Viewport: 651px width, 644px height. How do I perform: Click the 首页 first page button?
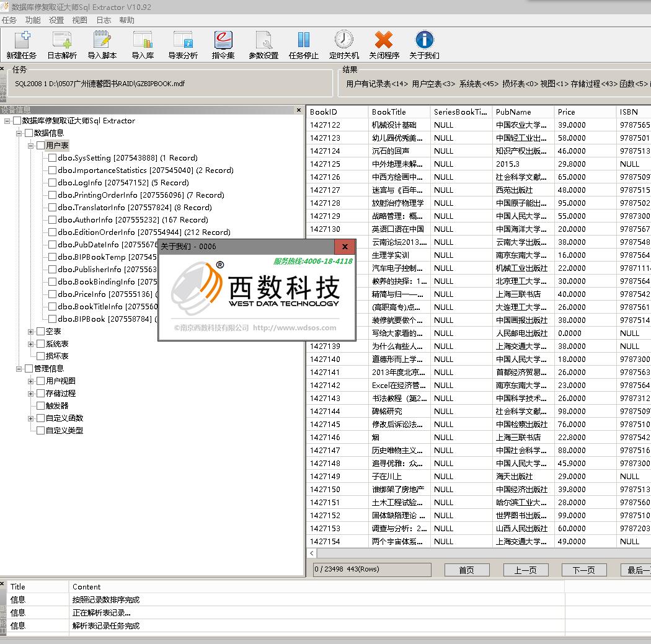(x=467, y=570)
